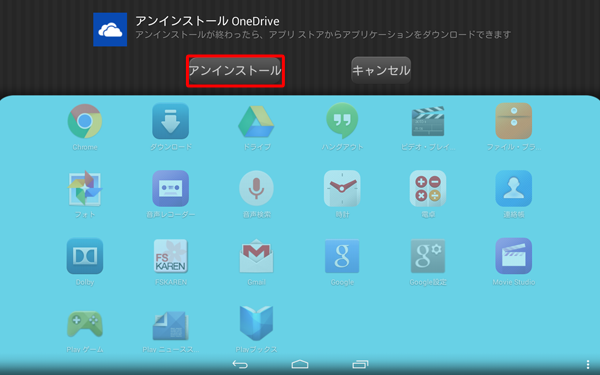
Task: Open the フォト pinwheel app
Action: pos(85,188)
